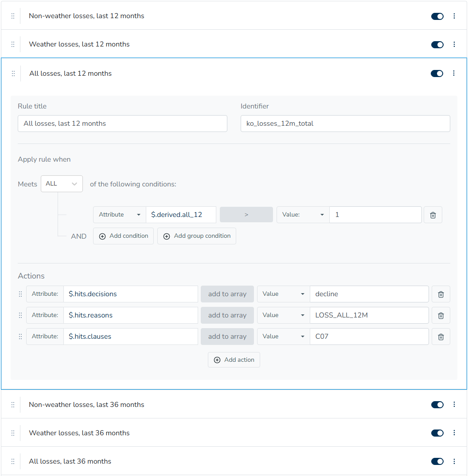This screenshot has height=476, width=468.
Task: Click drag handle of $.hits.reasons action row
Action: pos(20,315)
